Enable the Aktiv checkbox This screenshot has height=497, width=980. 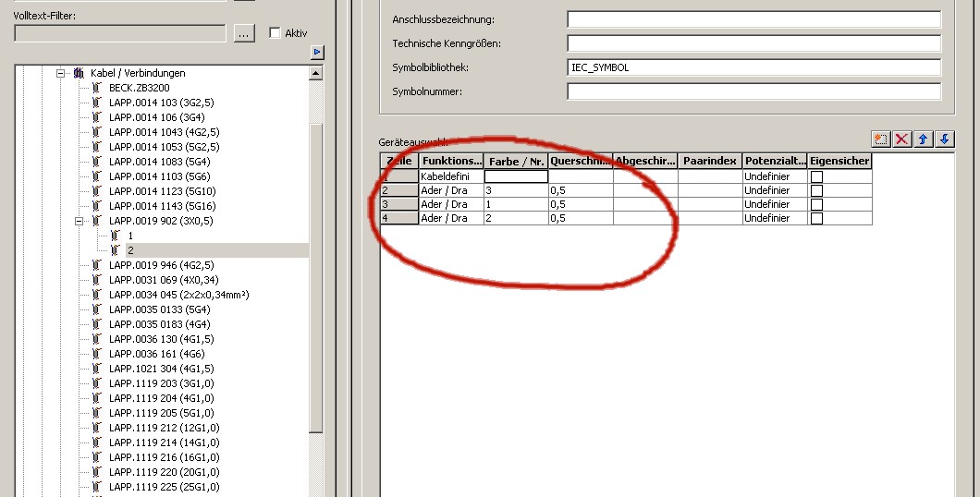275,32
